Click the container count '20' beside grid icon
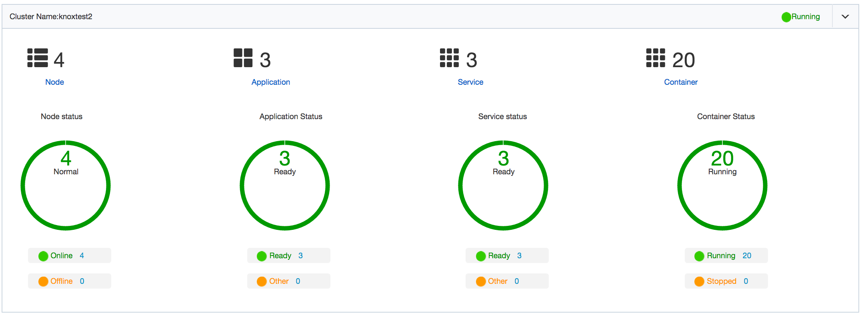This screenshot has width=868, height=319. point(684,60)
